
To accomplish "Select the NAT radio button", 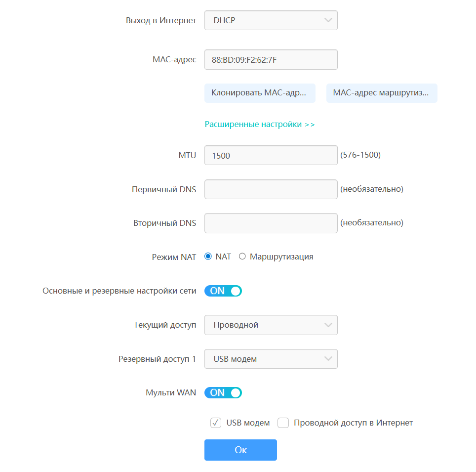I will pyautogui.click(x=208, y=257).
